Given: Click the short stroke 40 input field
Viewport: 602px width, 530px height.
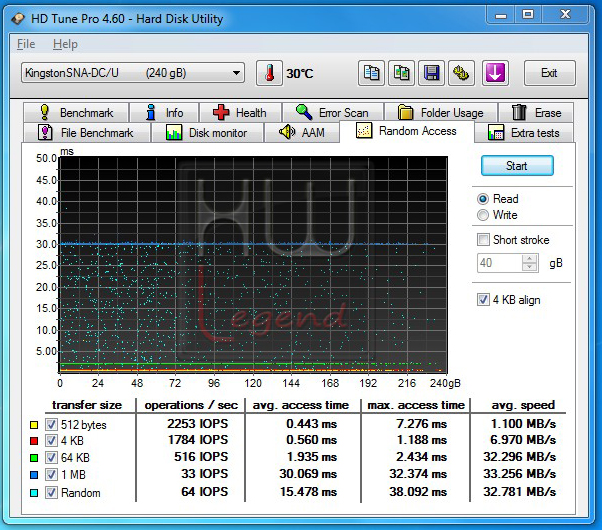Looking at the screenshot, I should coord(499,263).
